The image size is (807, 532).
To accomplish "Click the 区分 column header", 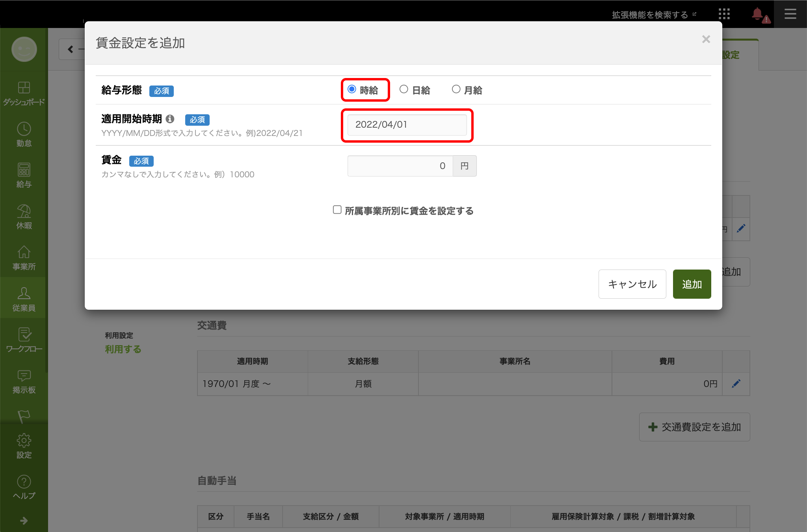I will 216,517.
